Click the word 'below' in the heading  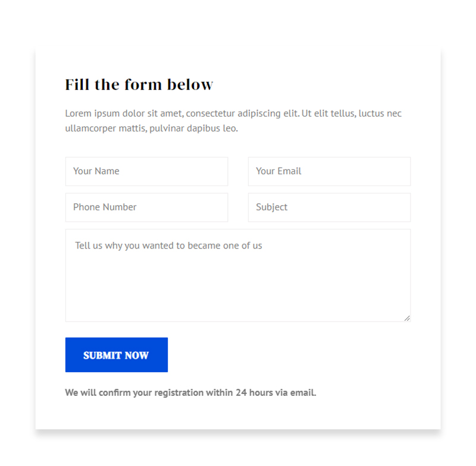[x=190, y=84]
